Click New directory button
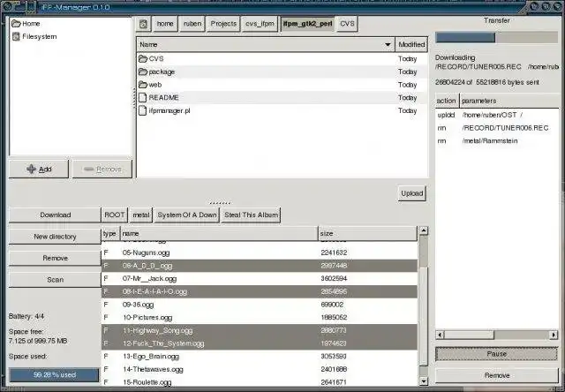565x392 pixels. click(x=55, y=237)
